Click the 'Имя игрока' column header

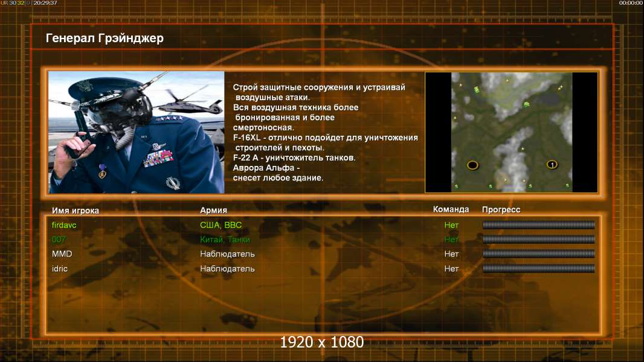point(75,211)
